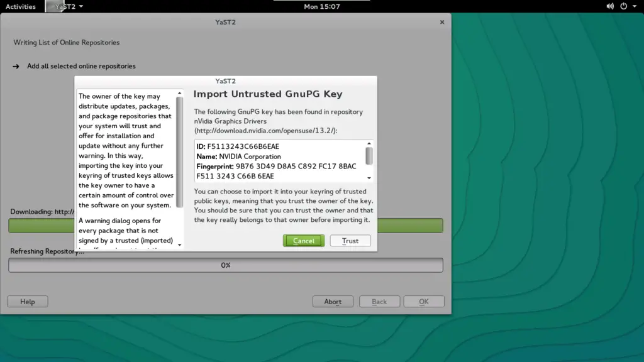Click the 'Downloading: http://' label

[42, 212]
